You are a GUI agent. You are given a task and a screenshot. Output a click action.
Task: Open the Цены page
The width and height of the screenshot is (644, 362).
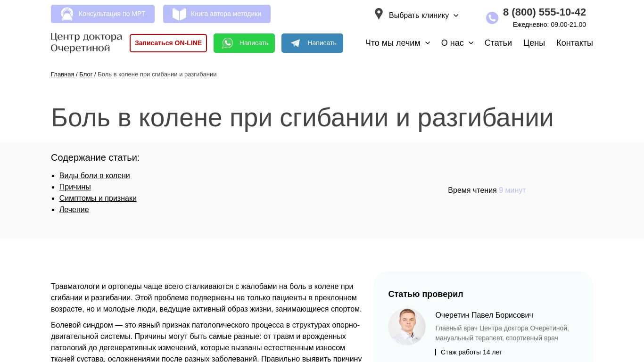coord(534,43)
